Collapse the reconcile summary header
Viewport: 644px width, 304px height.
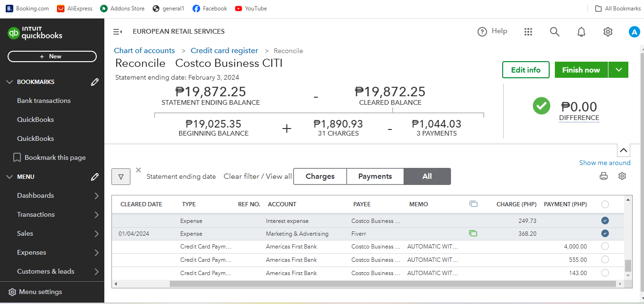coord(624,150)
